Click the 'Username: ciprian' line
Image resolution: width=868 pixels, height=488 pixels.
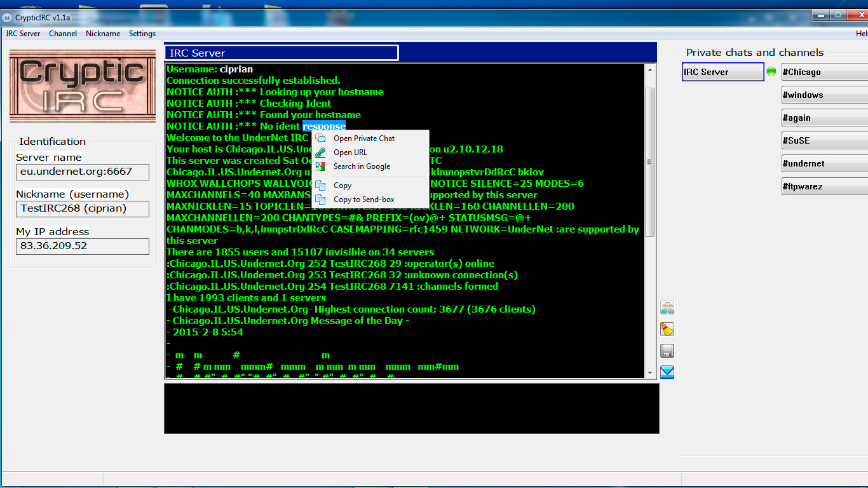[x=210, y=69]
